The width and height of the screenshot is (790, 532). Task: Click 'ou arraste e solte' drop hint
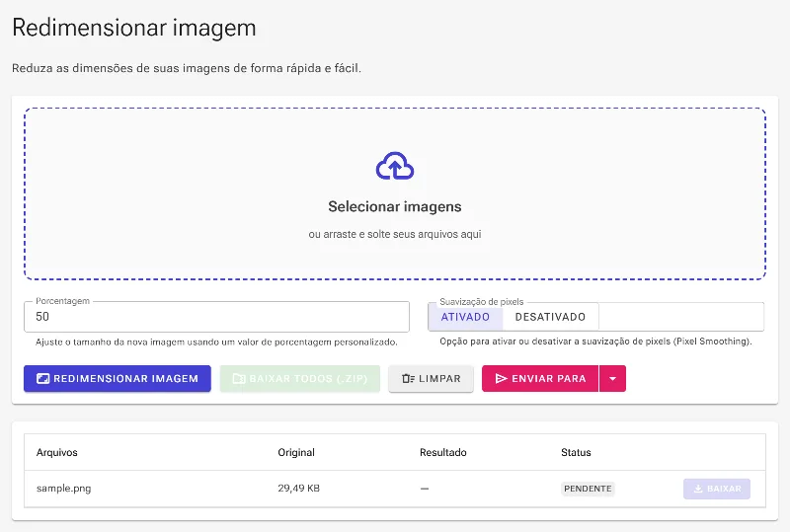395,234
